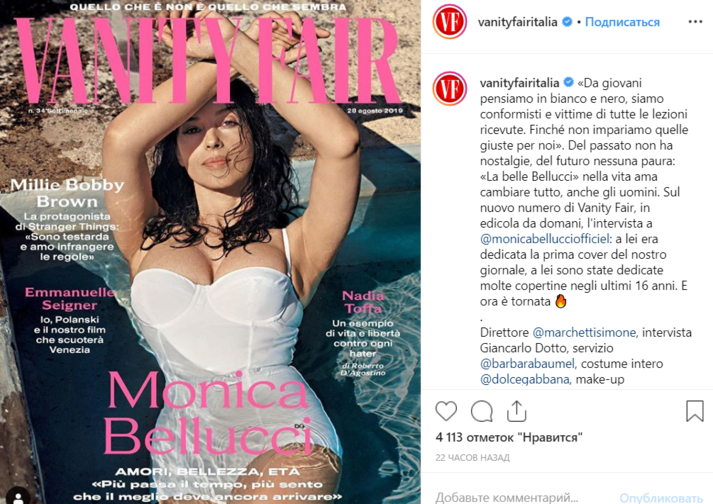Like the post with the heart icon
This screenshot has height=504, width=713.
click(x=446, y=411)
